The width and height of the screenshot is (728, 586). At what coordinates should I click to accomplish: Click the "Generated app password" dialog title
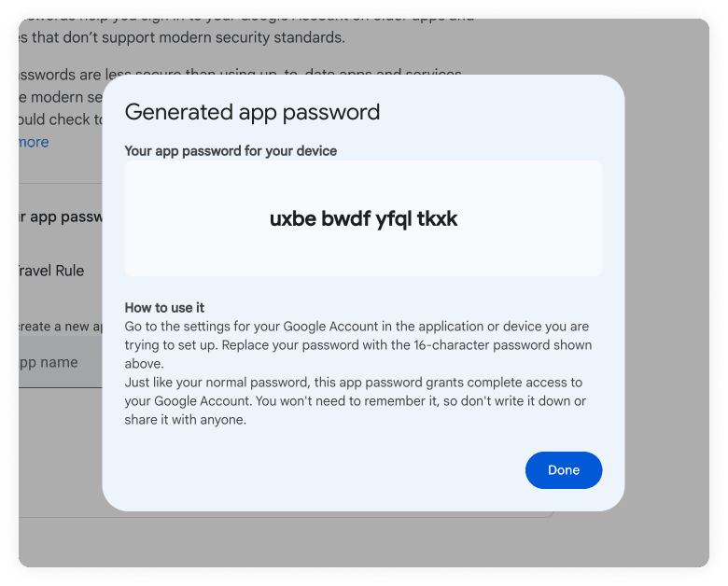coord(252,112)
